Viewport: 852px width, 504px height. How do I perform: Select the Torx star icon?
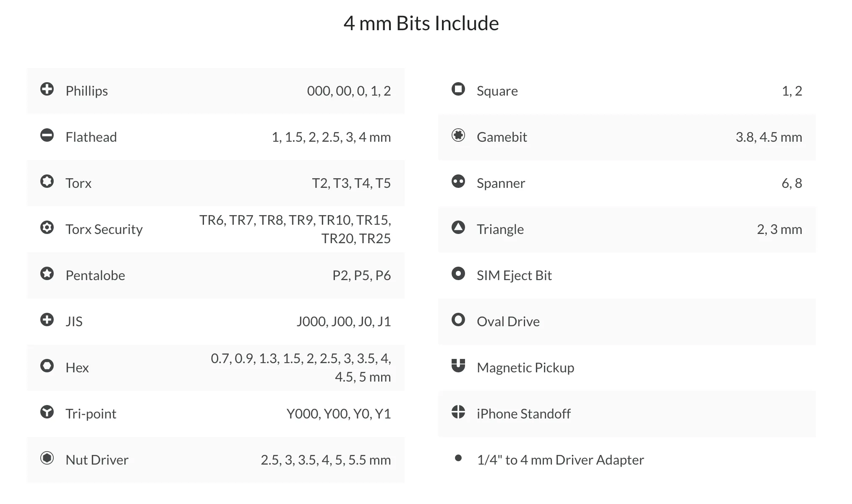coord(47,181)
